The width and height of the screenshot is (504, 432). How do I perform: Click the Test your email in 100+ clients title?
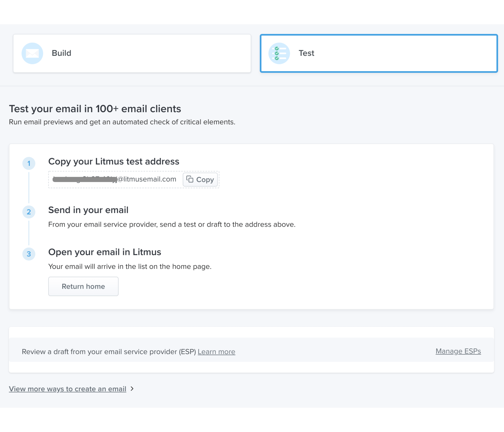click(x=95, y=109)
